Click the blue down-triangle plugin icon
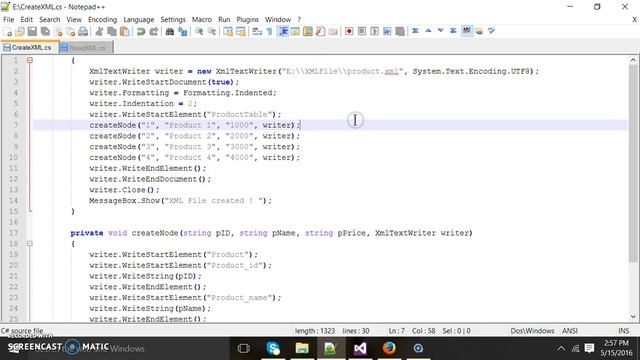The image size is (640, 360). pos(441,31)
